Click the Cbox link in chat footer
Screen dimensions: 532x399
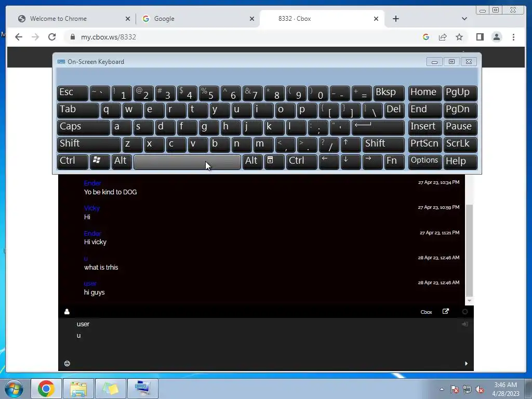coord(426,312)
